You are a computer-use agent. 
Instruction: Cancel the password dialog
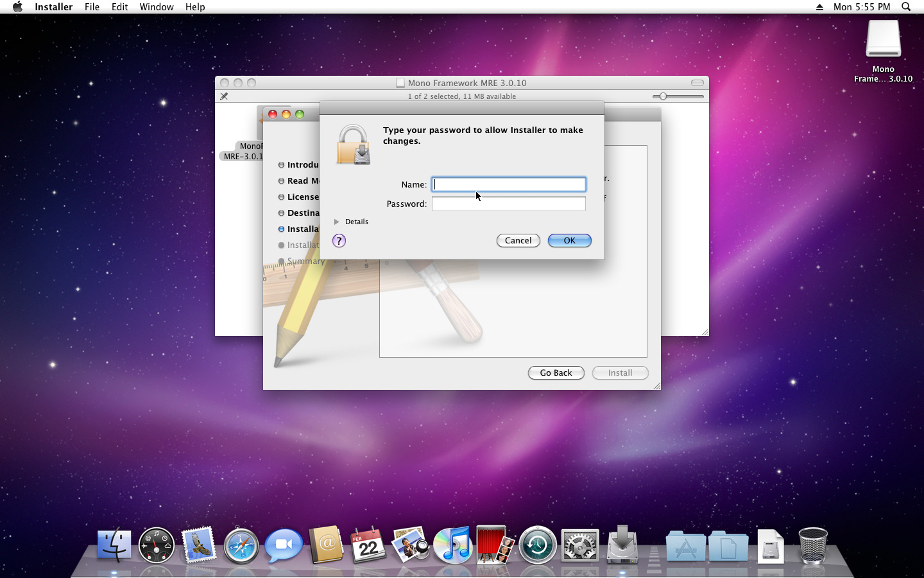[x=518, y=240]
